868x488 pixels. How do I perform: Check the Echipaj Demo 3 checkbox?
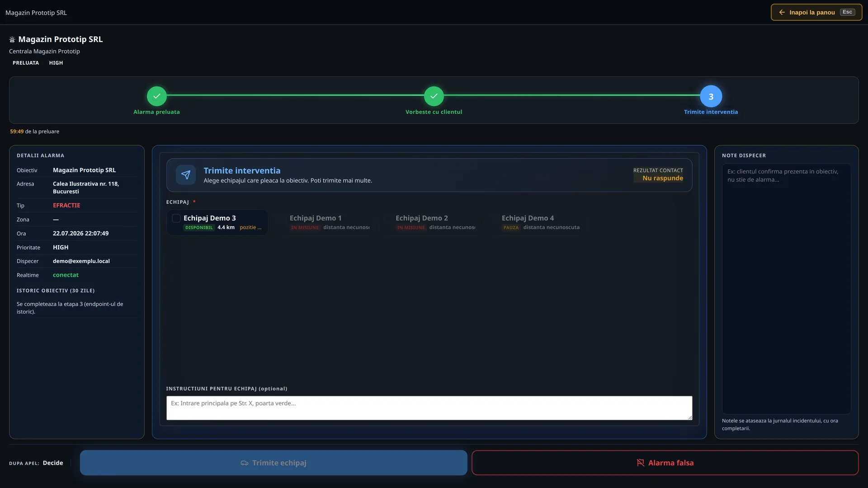(176, 218)
